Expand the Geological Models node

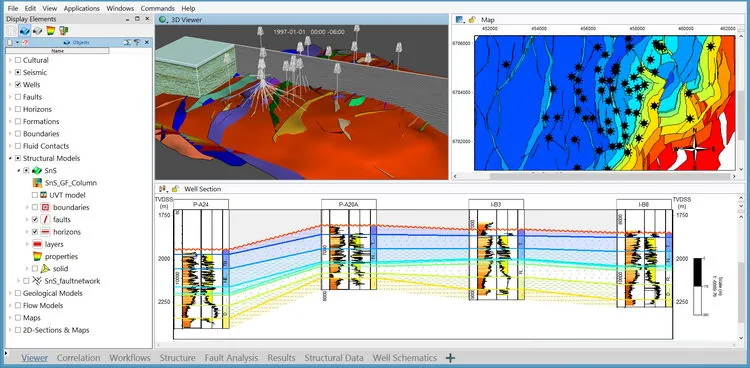pyautogui.click(x=10, y=293)
